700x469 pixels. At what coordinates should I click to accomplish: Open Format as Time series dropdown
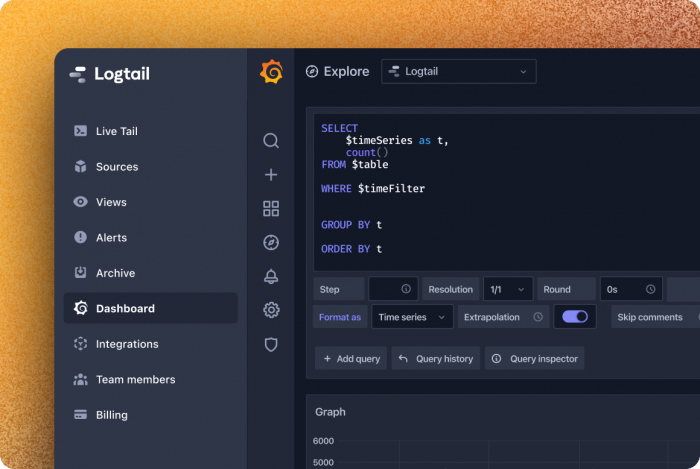412,317
